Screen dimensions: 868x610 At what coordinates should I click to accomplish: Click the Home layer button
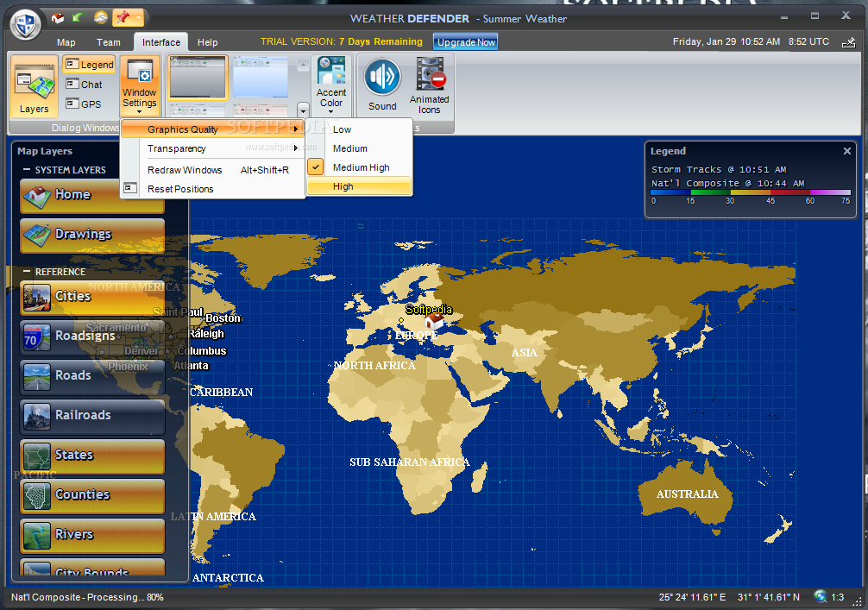pyautogui.click(x=92, y=195)
